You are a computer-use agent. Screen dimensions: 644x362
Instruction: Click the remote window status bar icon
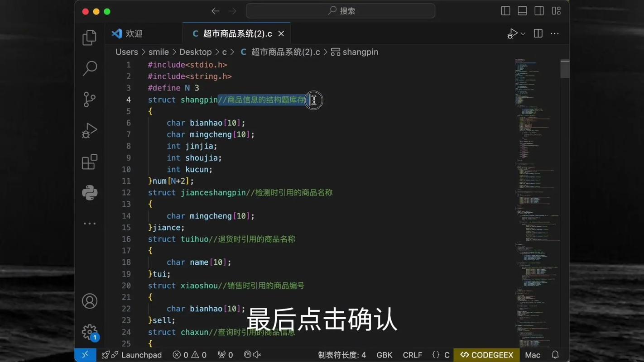point(85,355)
